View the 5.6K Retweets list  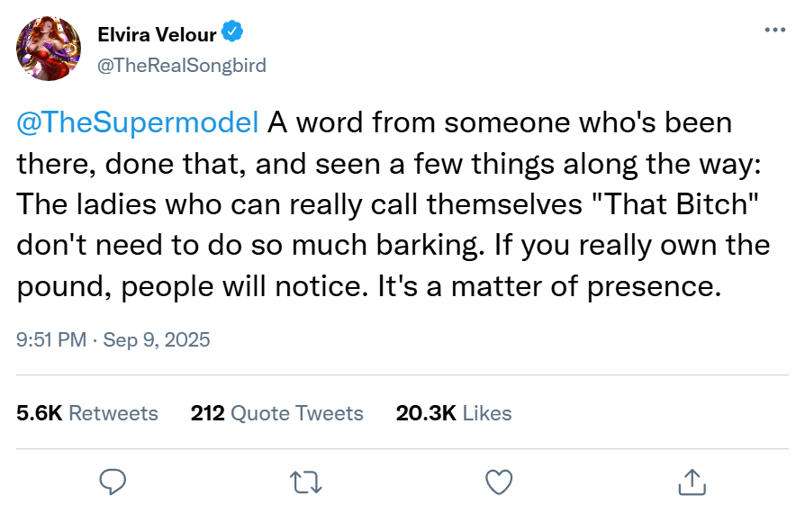87,413
